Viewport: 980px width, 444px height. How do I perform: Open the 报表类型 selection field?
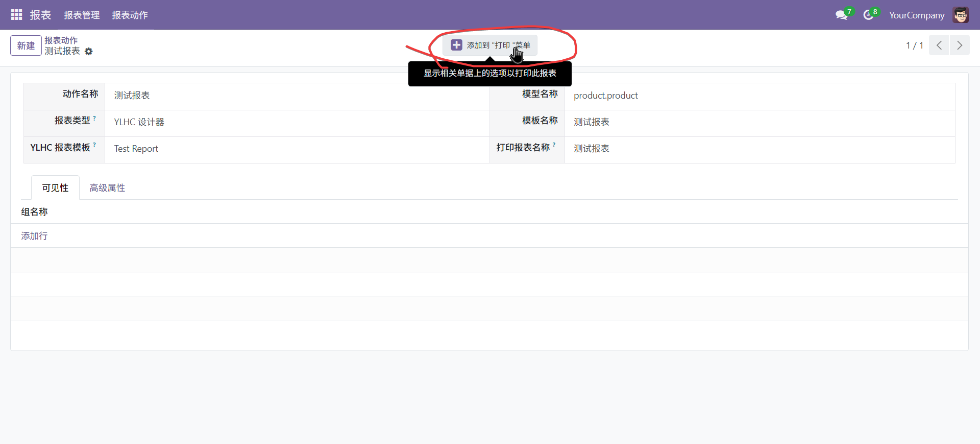tap(296, 122)
